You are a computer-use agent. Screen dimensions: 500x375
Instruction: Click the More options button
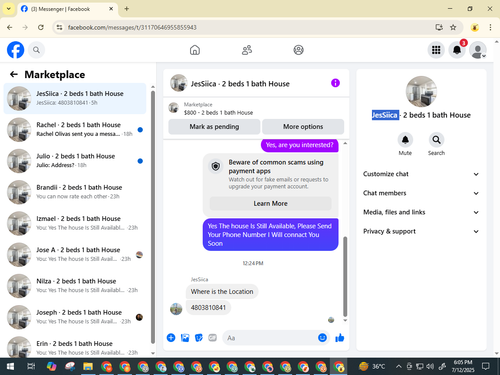[303, 127]
